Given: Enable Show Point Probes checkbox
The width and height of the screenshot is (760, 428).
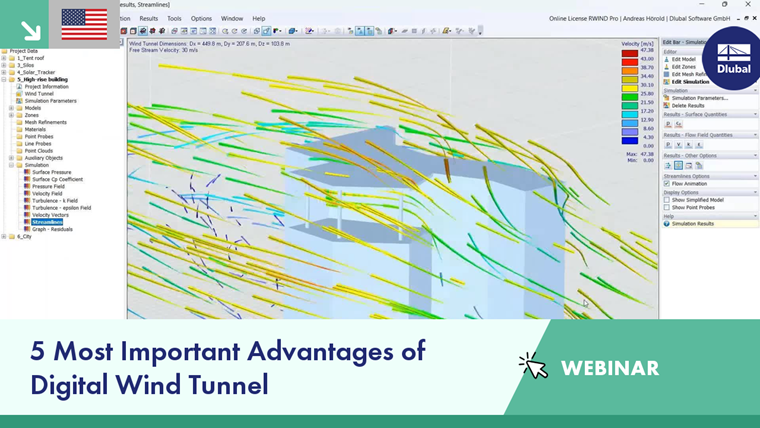Looking at the screenshot, I should pyautogui.click(x=667, y=207).
